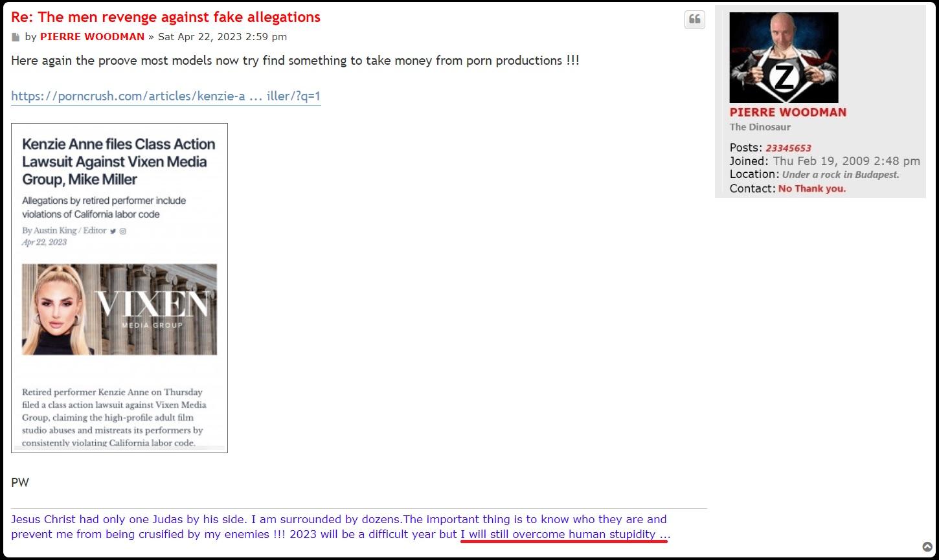Click the rank label The Dinosaur
Image resolution: width=939 pixels, height=560 pixels.
(x=760, y=127)
